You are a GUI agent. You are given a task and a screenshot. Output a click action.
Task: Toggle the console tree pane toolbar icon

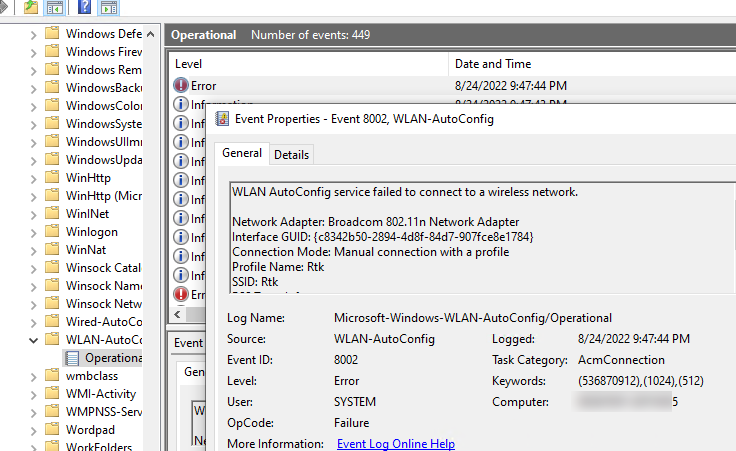tap(55, 7)
